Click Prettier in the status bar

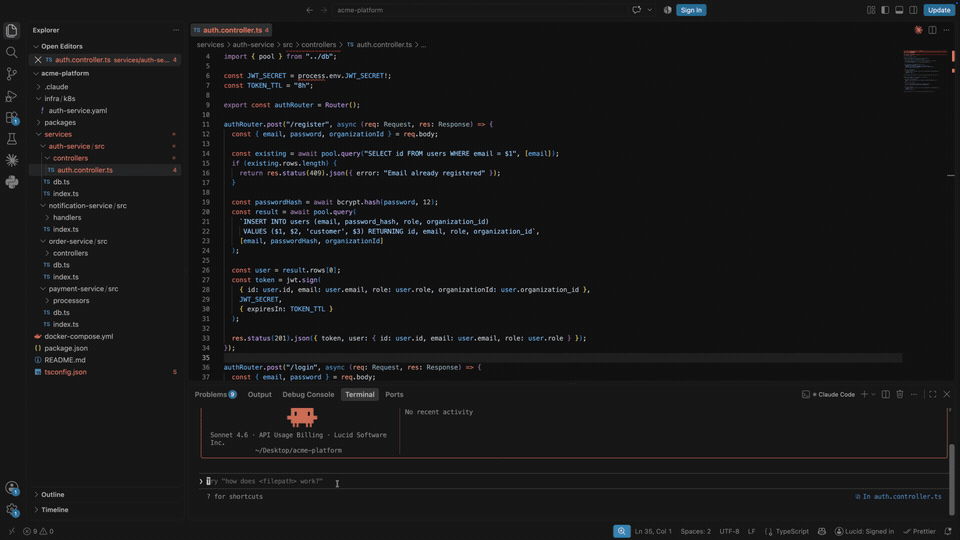point(920,531)
